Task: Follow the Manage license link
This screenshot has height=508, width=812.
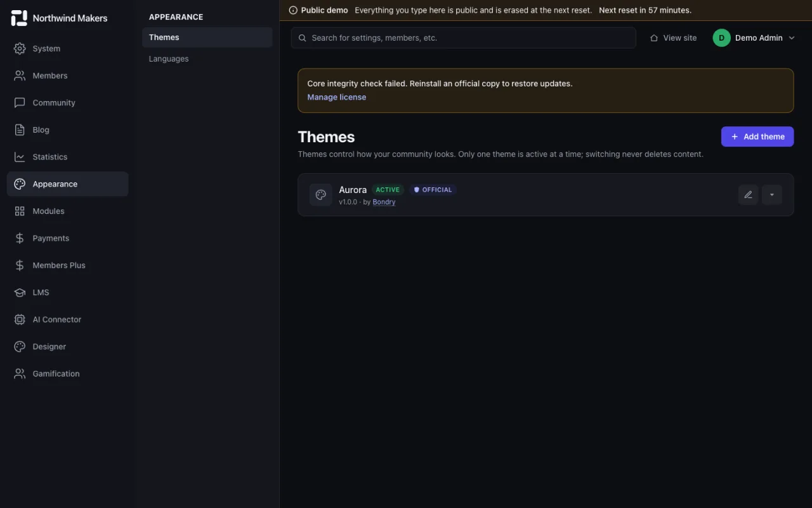Action: (337, 97)
